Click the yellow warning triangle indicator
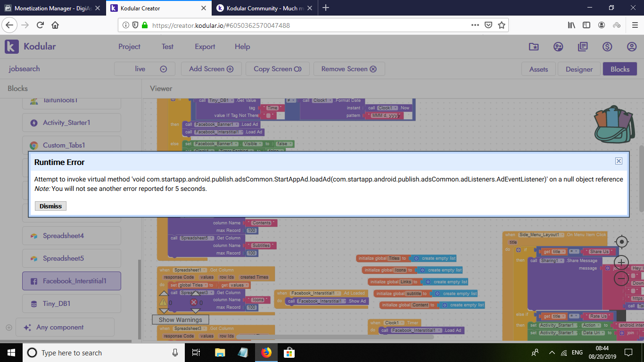644x362 pixels. 163,302
